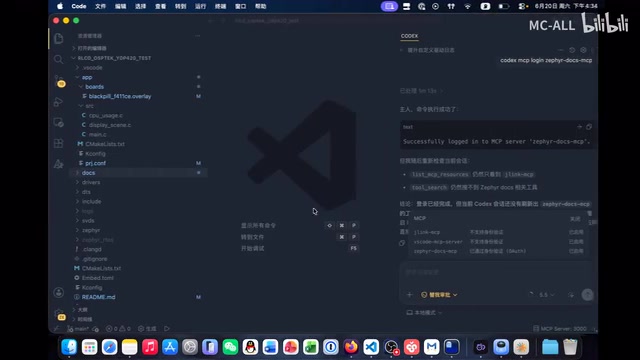Click the zephyr-docs-mcp row in MCP list
The height and width of the screenshot is (360, 640).
(498, 251)
